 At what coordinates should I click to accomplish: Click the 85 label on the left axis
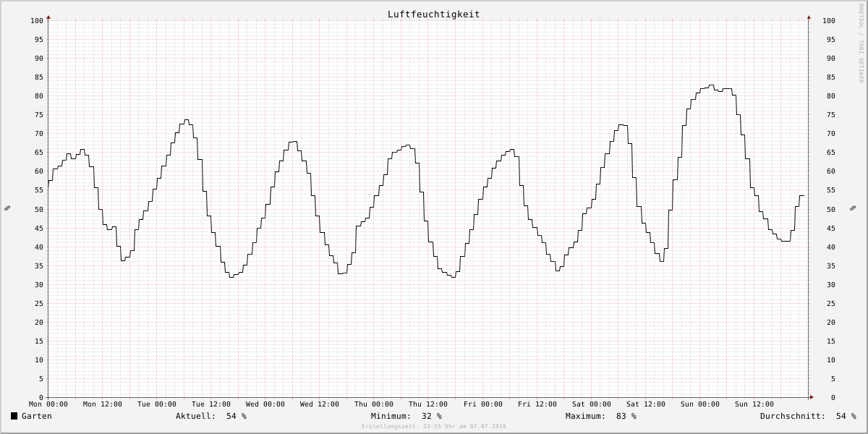[x=39, y=77]
